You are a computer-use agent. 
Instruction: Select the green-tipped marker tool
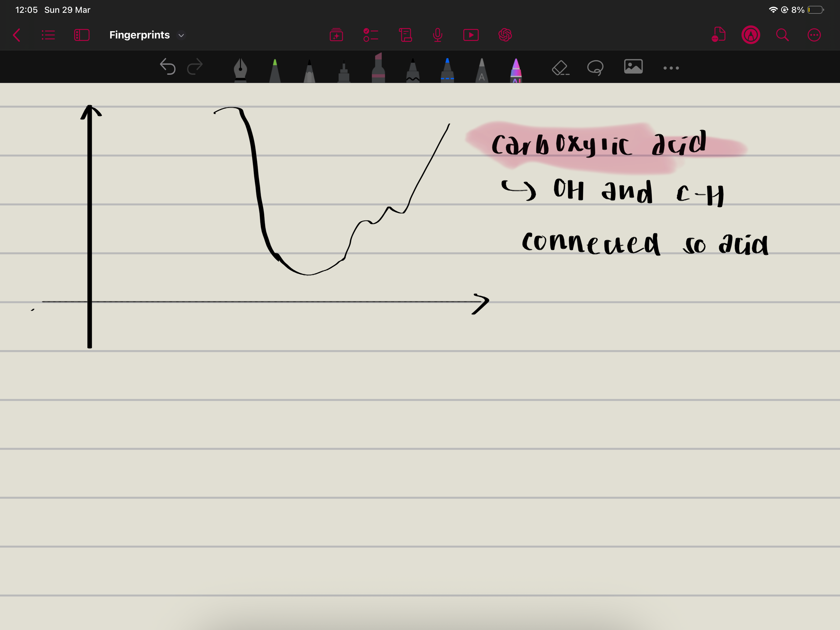[x=275, y=71]
